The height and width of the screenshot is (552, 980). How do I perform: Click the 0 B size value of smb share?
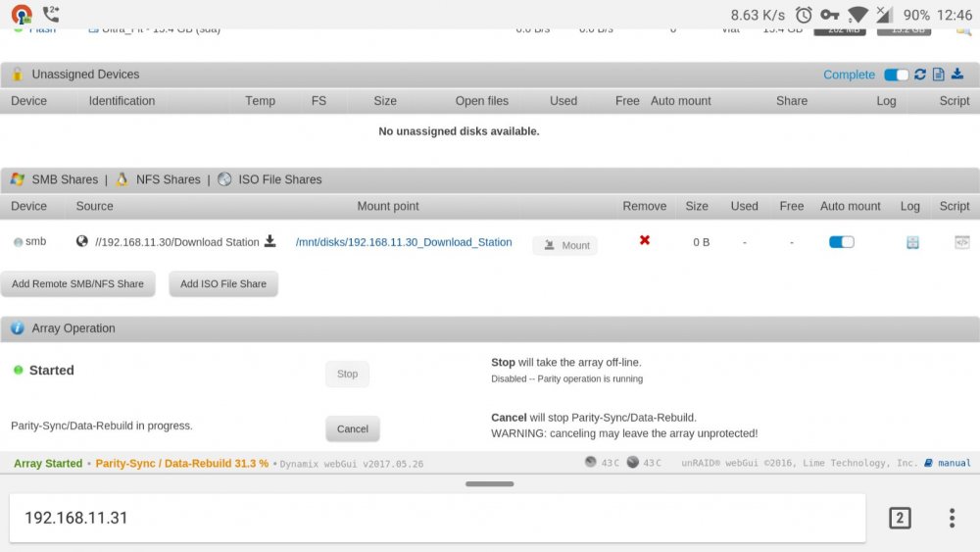tap(701, 242)
